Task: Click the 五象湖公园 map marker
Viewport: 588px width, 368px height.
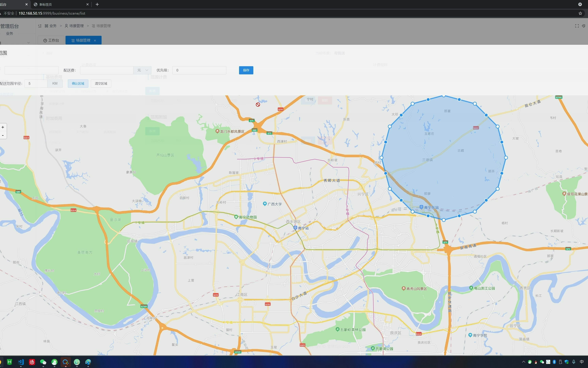Action: [x=373, y=348]
